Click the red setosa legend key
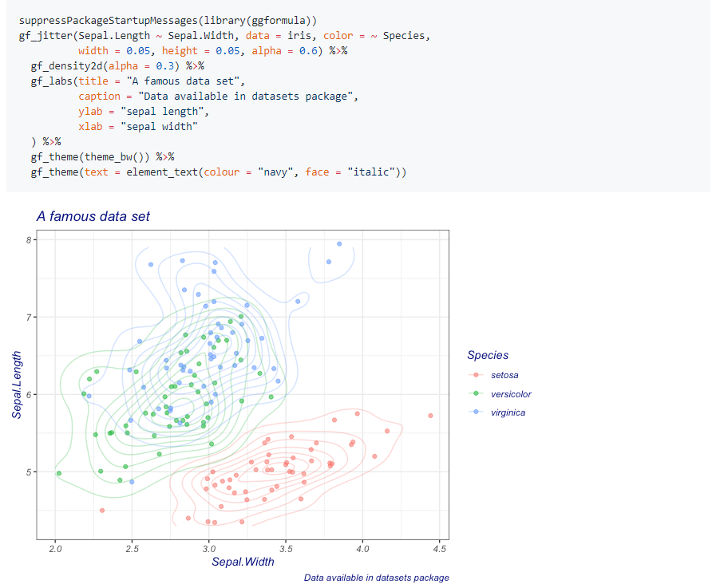Screen dimensions: 720x588 (x=476, y=375)
